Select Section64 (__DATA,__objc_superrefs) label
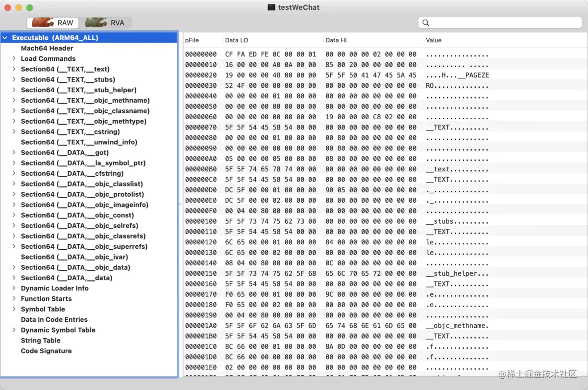 coord(84,247)
